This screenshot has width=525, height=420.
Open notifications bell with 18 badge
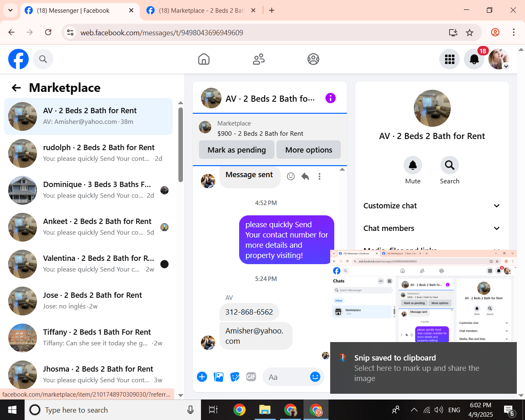pyautogui.click(x=474, y=59)
